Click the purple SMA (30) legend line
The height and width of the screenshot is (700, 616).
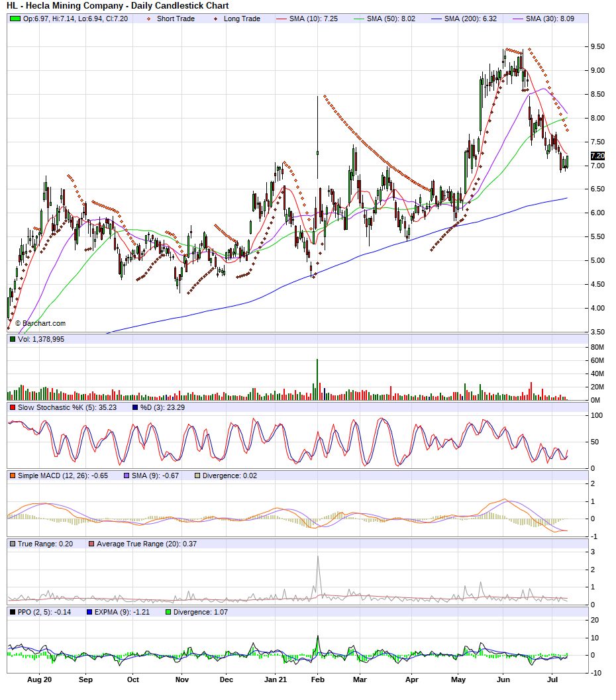(x=518, y=19)
